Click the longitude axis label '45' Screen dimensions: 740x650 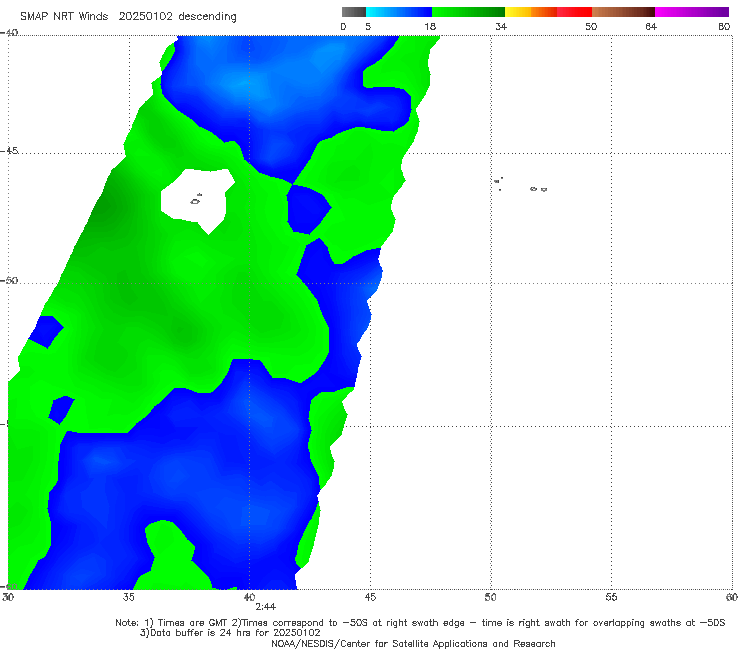click(370, 597)
